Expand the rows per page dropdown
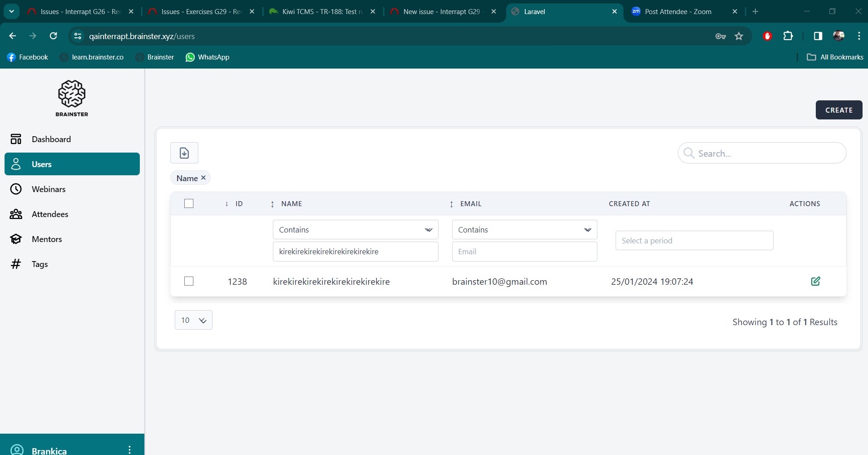The width and height of the screenshot is (868, 455). point(193,320)
